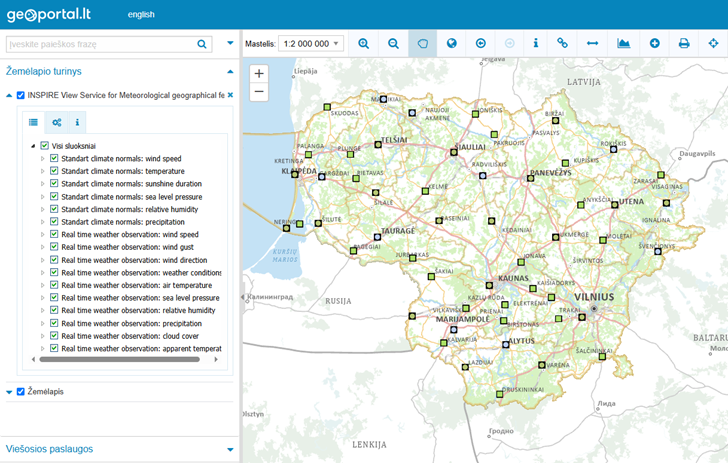Open the layer information tab
The height and width of the screenshot is (463, 728).
[77, 123]
